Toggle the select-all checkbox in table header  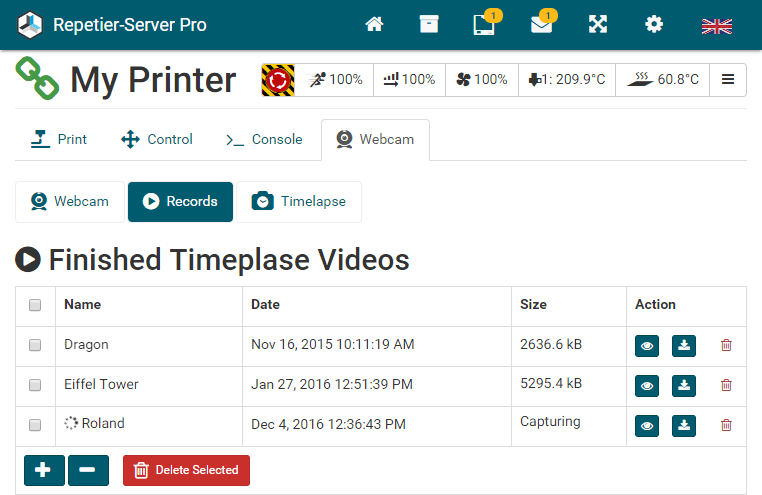[35, 305]
